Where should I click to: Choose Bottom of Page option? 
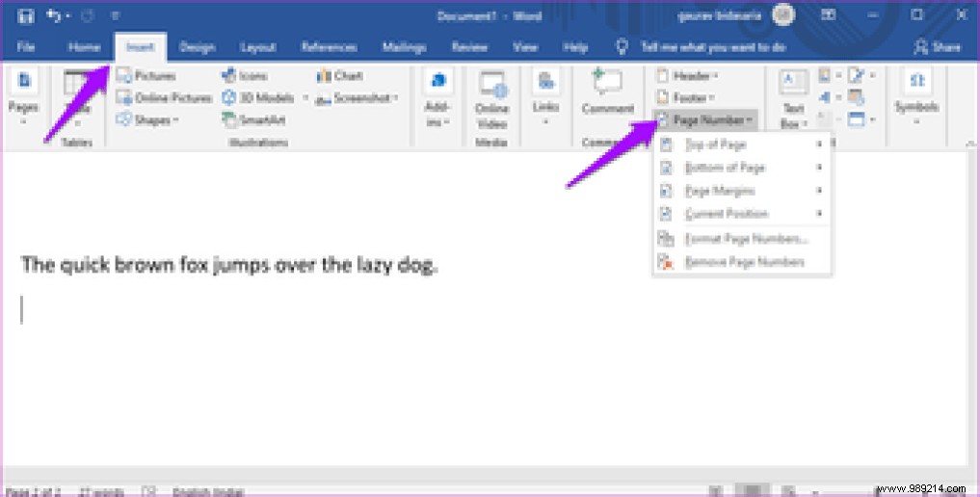click(x=742, y=168)
